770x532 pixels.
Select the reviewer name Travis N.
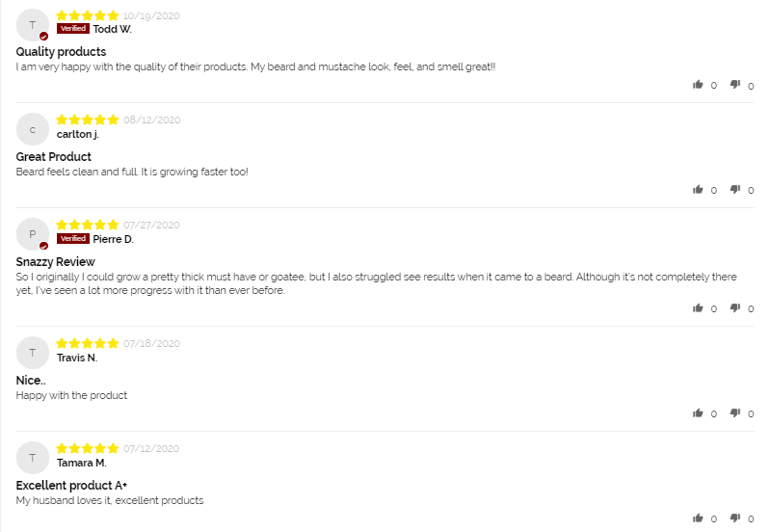pyautogui.click(x=77, y=358)
